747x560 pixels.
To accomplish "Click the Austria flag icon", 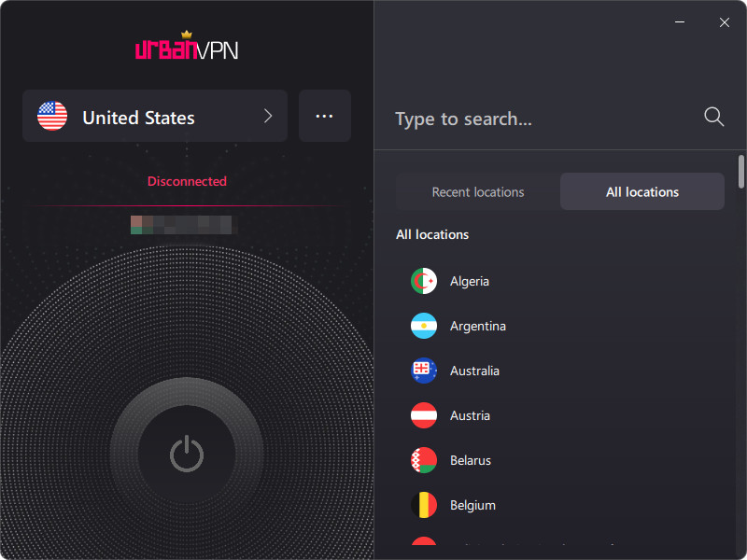I will (x=424, y=415).
